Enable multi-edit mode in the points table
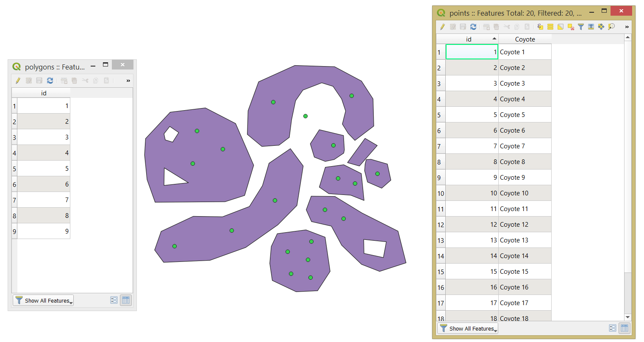This screenshot has width=644, height=342. coord(452,27)
